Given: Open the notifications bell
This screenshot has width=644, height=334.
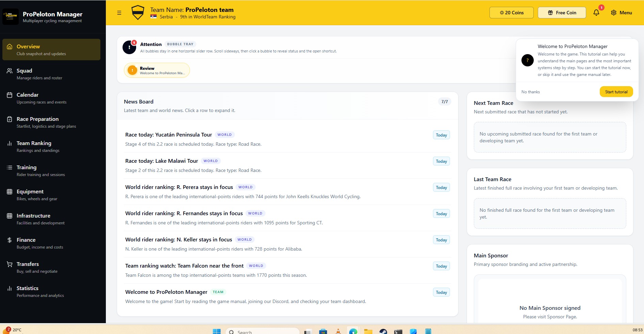Looking at the screenshot, I should click(x=596, y=13).
